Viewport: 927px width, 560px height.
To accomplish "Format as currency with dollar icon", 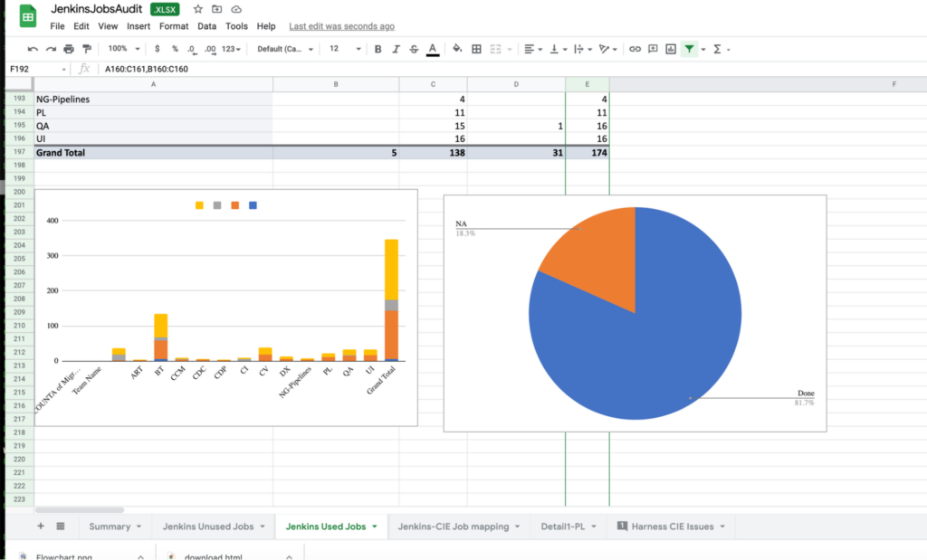I will [157, 49].
